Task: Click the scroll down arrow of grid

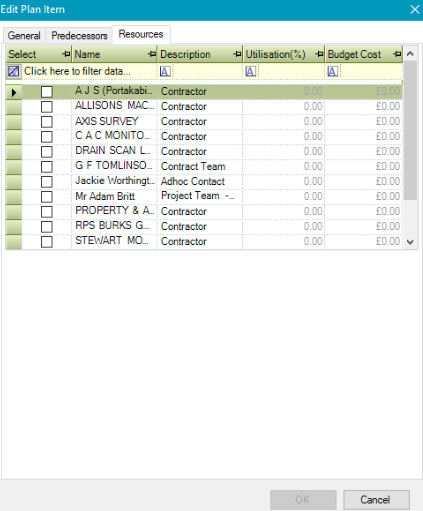Action: (410, 242)
